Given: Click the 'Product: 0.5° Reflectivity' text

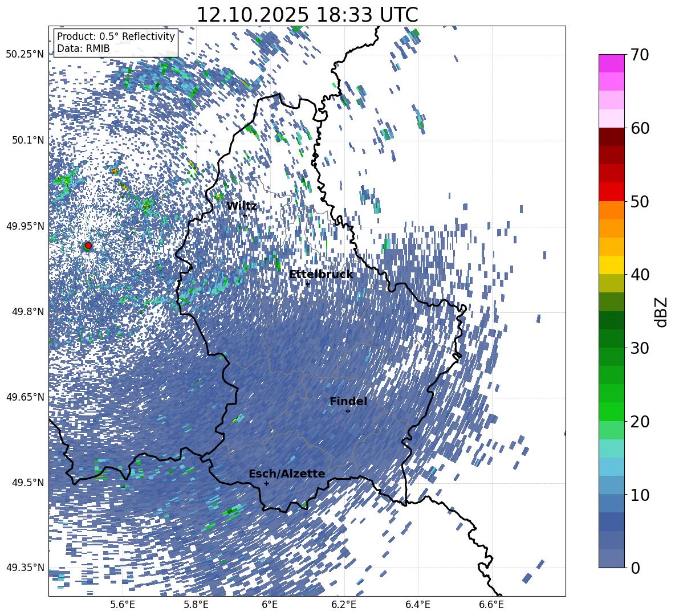Looking at the screenshot, I should 116,36.
